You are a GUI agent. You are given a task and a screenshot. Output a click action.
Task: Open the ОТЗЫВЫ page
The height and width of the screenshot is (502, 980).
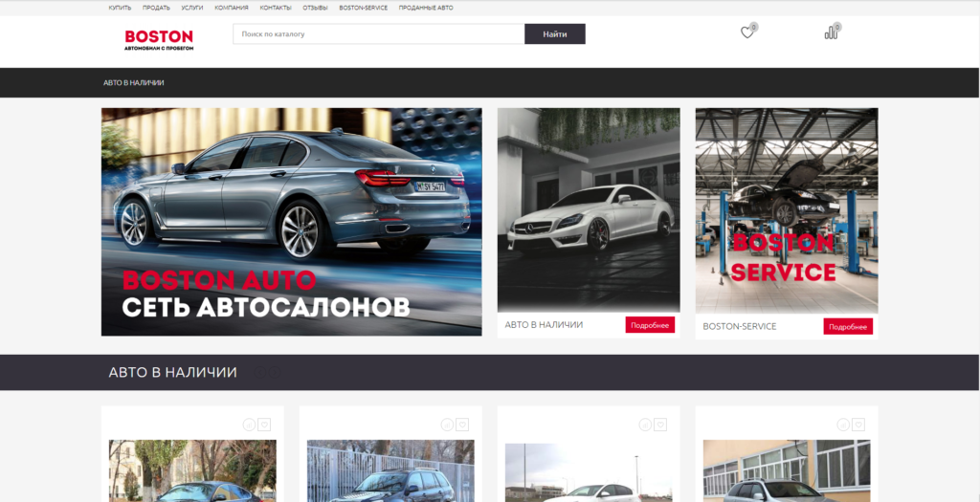(315, 8)
